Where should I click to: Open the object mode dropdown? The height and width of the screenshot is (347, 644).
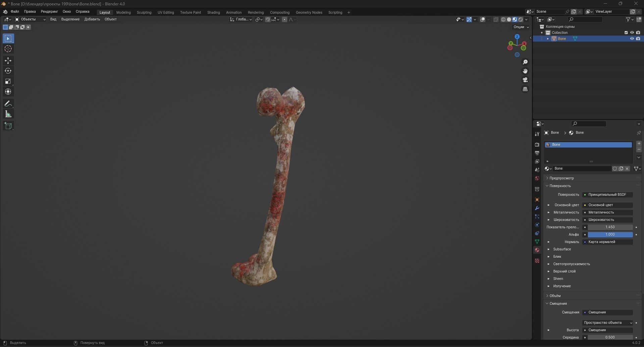(30, 19)
